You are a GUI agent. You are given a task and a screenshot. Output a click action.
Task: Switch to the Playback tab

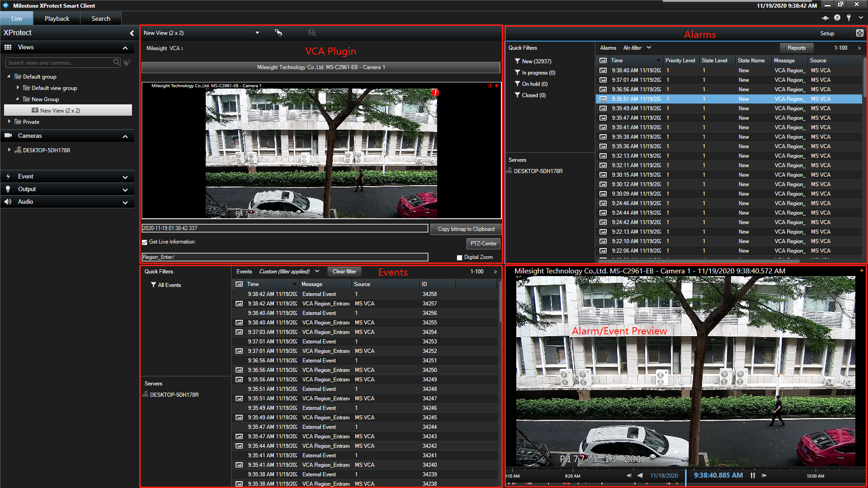pyautogui.click(x=57, y=19)
